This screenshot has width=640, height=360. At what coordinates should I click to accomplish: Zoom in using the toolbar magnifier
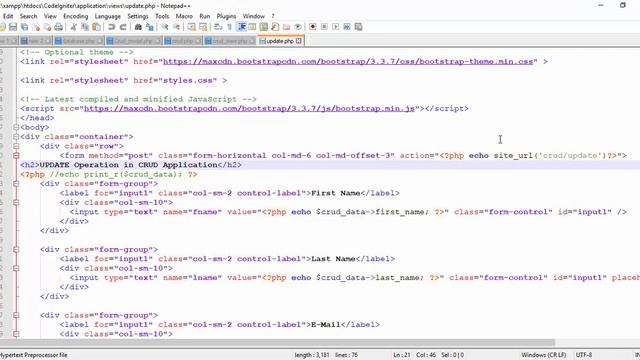(x=165, y=27)
